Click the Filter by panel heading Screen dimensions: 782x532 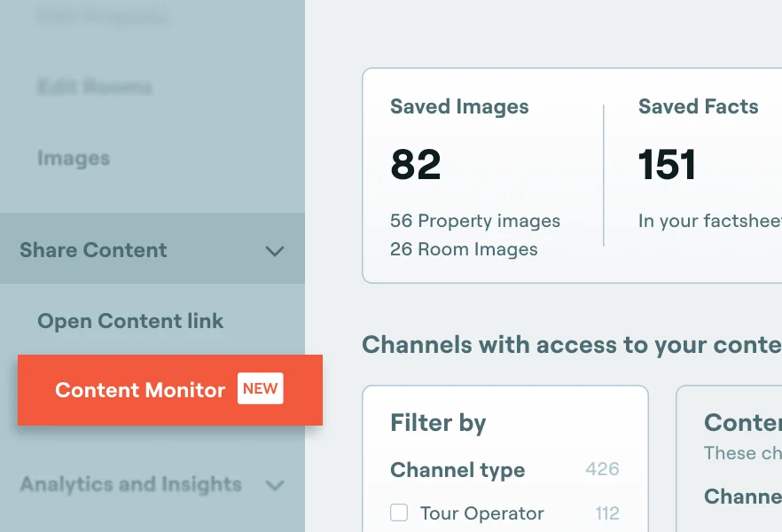438,424
